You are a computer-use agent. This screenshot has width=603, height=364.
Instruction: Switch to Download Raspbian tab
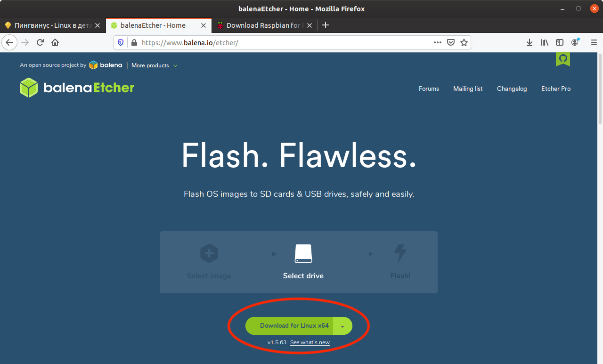point(263,25)
